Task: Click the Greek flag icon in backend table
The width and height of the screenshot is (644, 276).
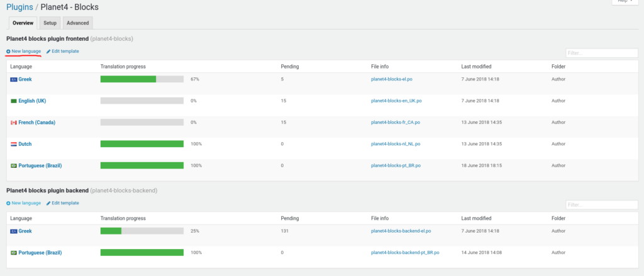Action: 14,231
